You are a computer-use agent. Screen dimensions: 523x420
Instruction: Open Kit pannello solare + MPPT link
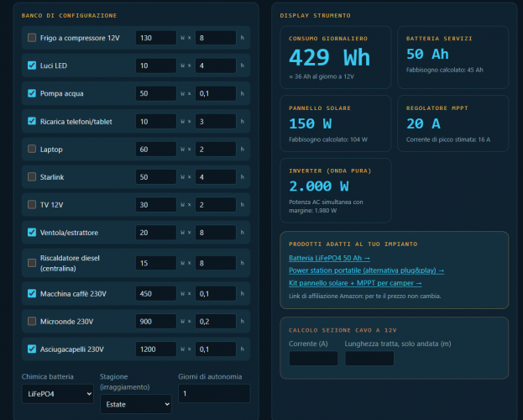pos(355,283)
